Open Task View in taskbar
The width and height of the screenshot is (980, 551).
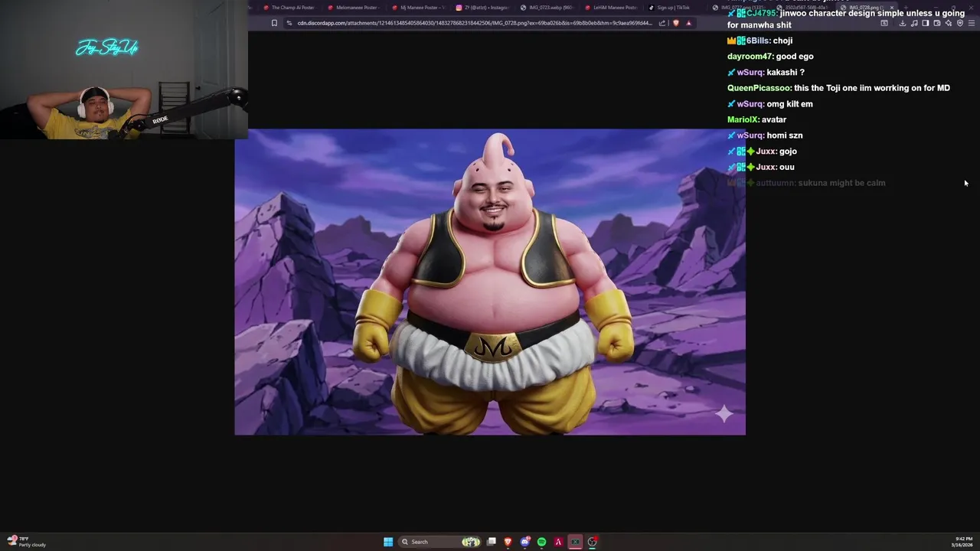[492, 542]
